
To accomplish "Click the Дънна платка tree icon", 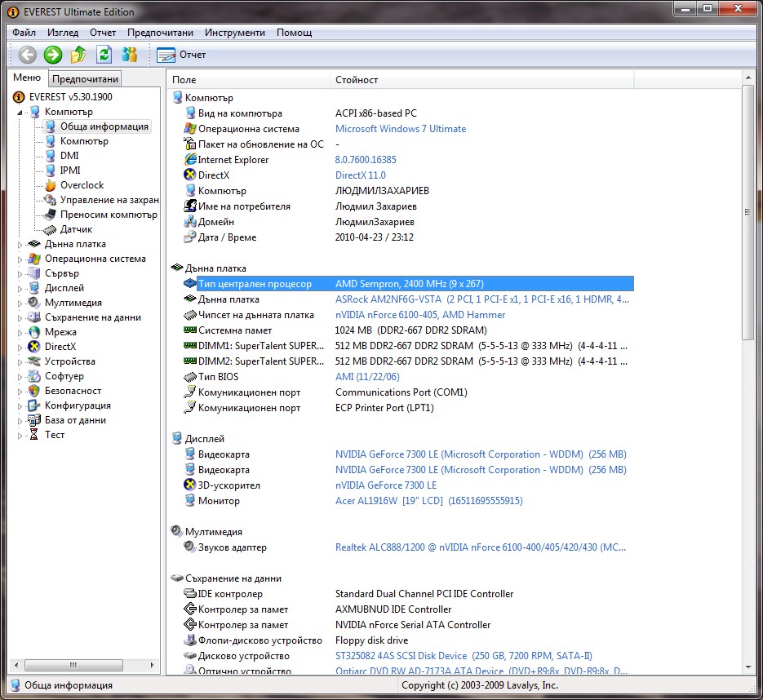I will [34, 244].
